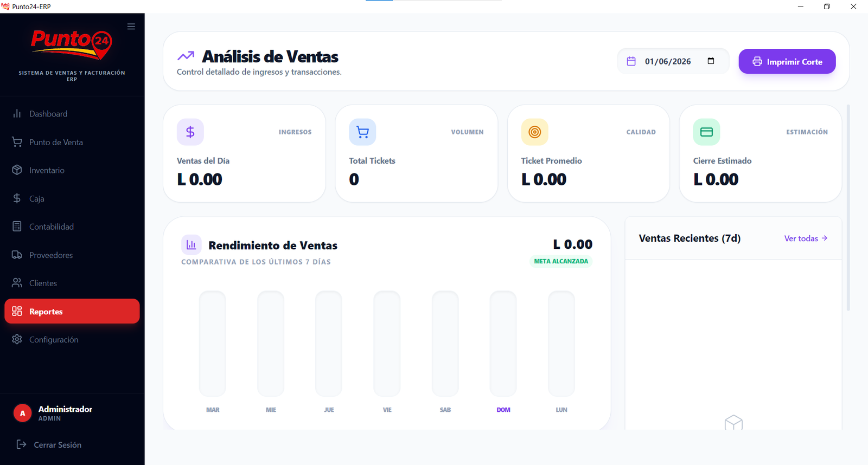868x465 pixels.
Task: Click the target Calidad icon
Action: pos(535,132)
